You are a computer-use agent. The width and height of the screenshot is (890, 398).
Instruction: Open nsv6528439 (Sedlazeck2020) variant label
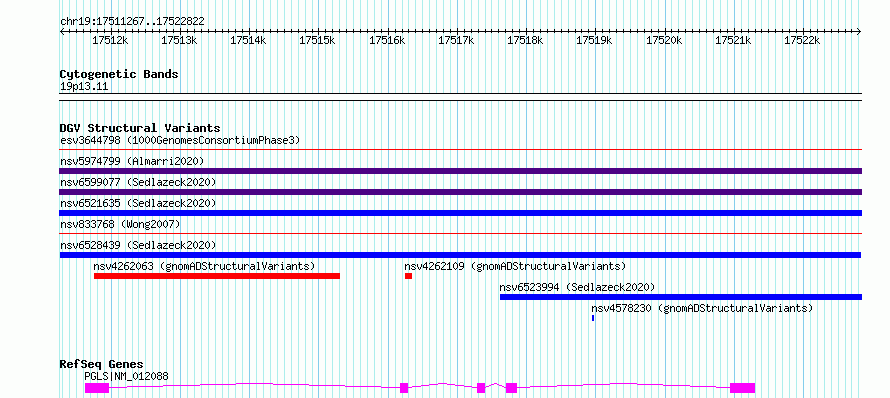coord(138,245)
